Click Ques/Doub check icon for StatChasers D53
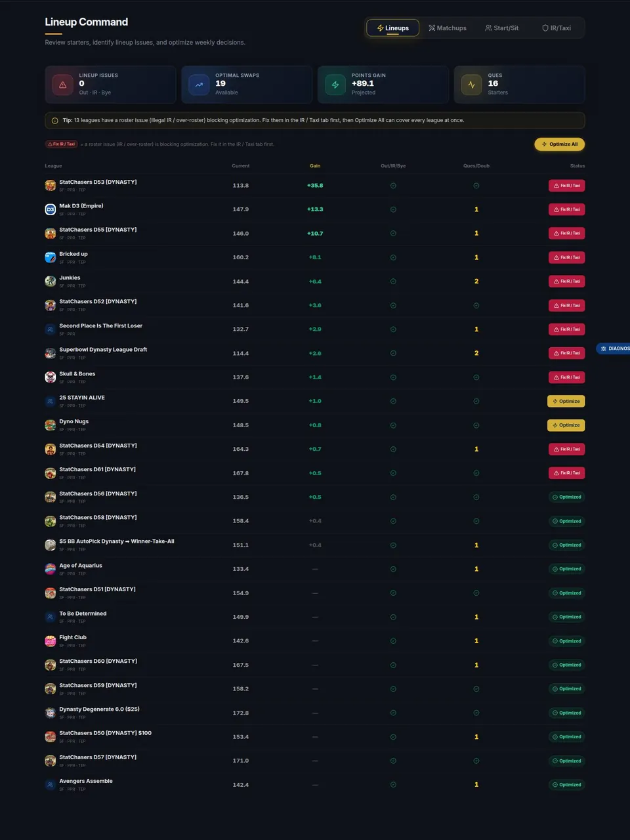 [476, 186]
